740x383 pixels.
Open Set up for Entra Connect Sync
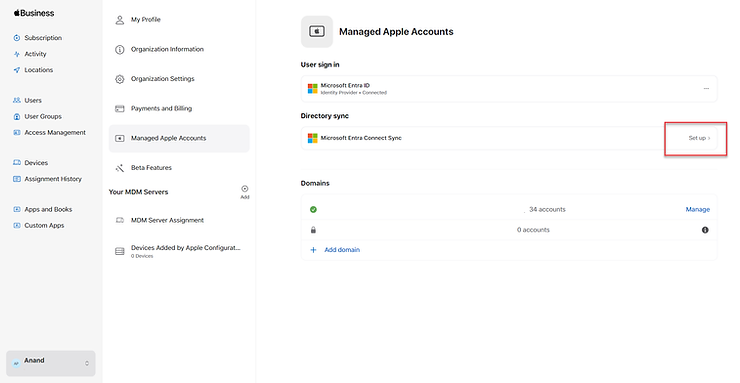[x=699, y=138]
